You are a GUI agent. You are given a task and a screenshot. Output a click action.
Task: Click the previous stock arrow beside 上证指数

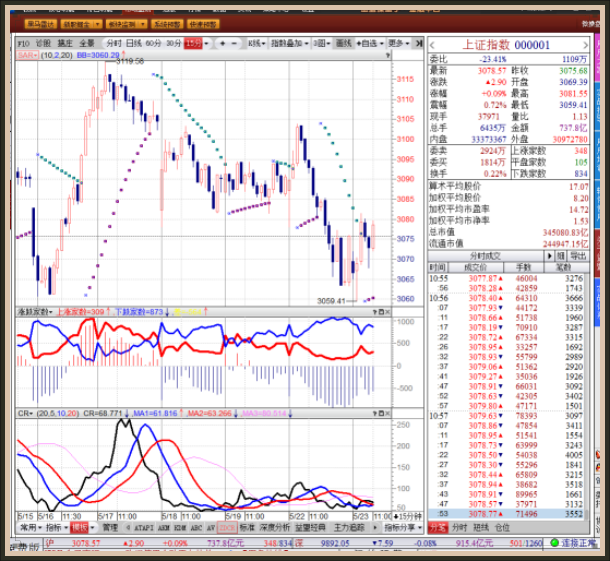point(433,44)
